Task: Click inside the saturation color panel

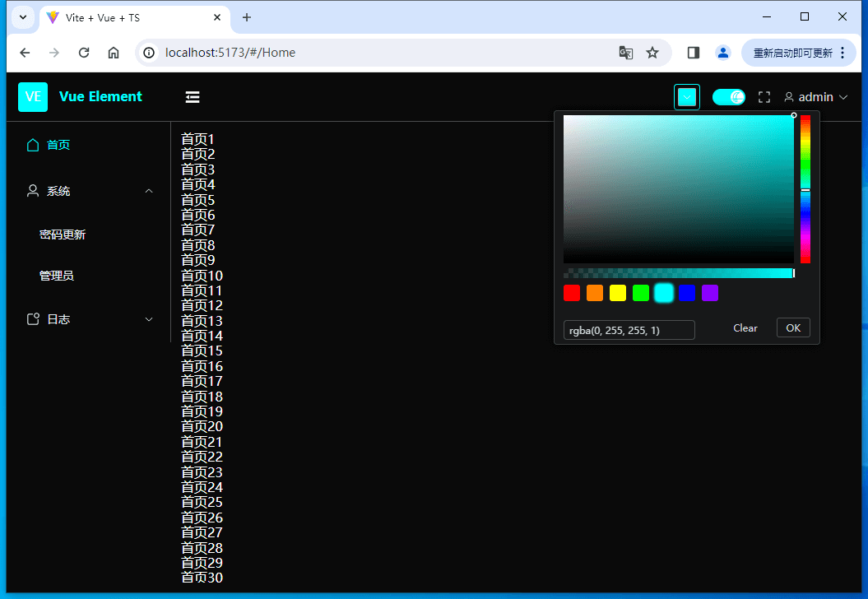Action: point(679,189)
